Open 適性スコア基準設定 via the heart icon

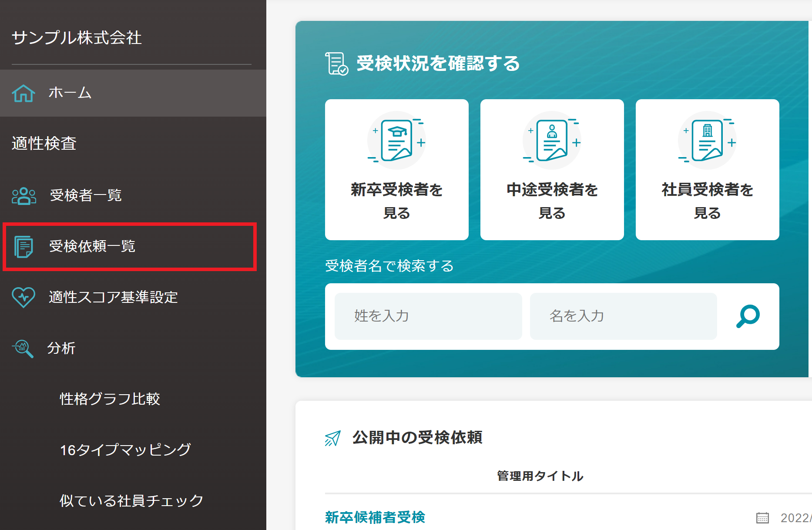click(x=23, y=297)
